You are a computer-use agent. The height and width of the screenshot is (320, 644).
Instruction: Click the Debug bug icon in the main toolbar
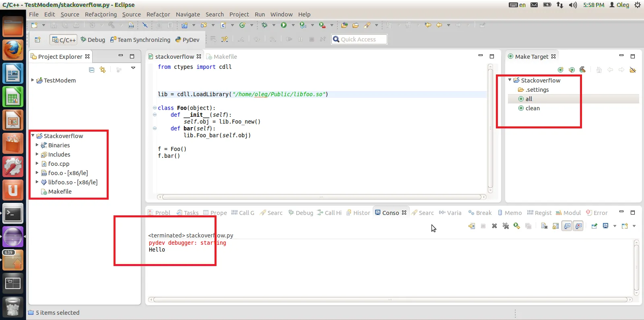[x=264, y=25]
